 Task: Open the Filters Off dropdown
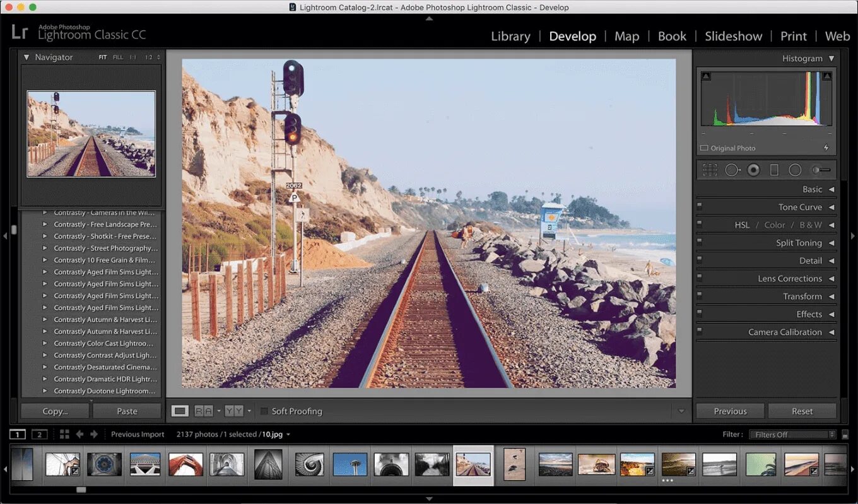[x=792, y=434]
